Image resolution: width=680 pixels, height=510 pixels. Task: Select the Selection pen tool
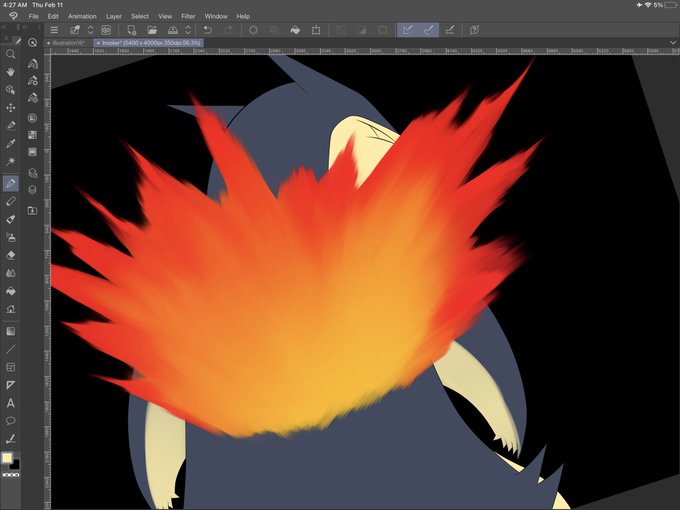click(x=10, y=125)
